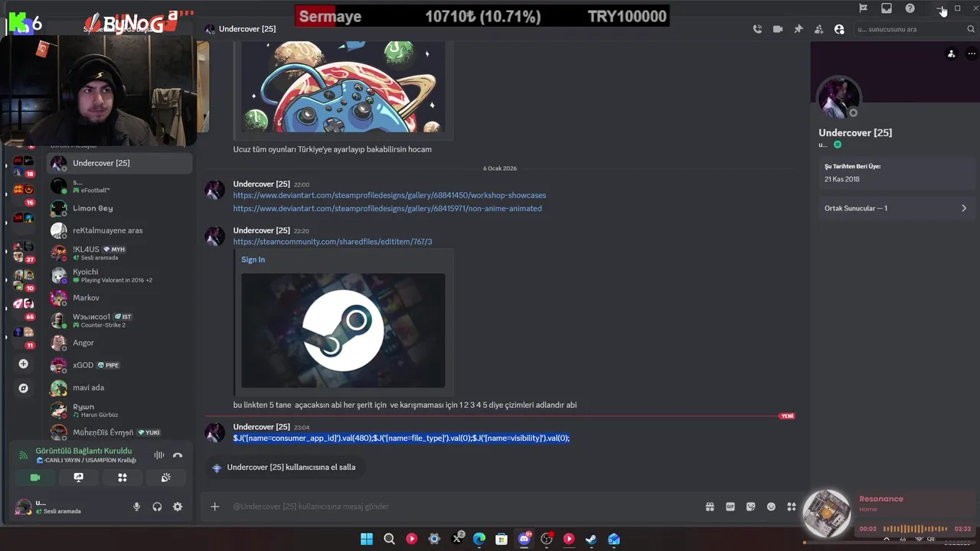Open reKtalmuayene aras conversation
Viewport: 980px width, 551px height.
pyautogui.click(x=119, y=230)
